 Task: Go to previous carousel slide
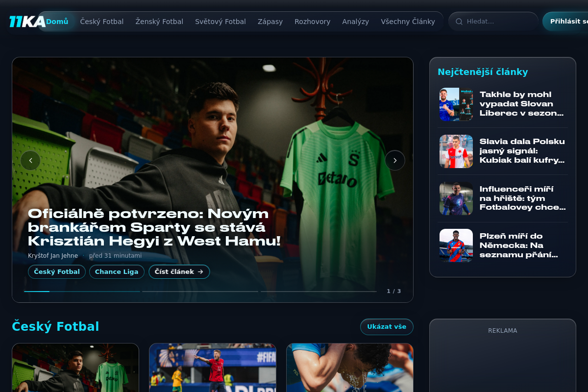[x=30, y=160]
